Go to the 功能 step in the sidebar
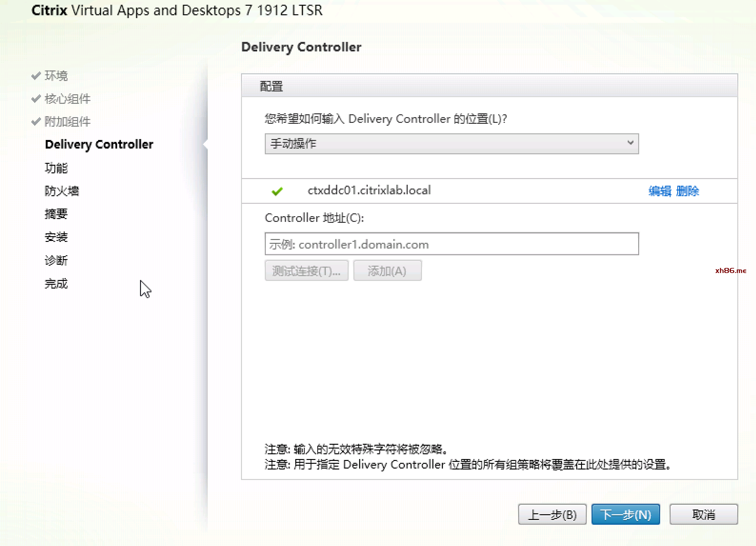This screenshot has height=546, width=756. point(56,168)
